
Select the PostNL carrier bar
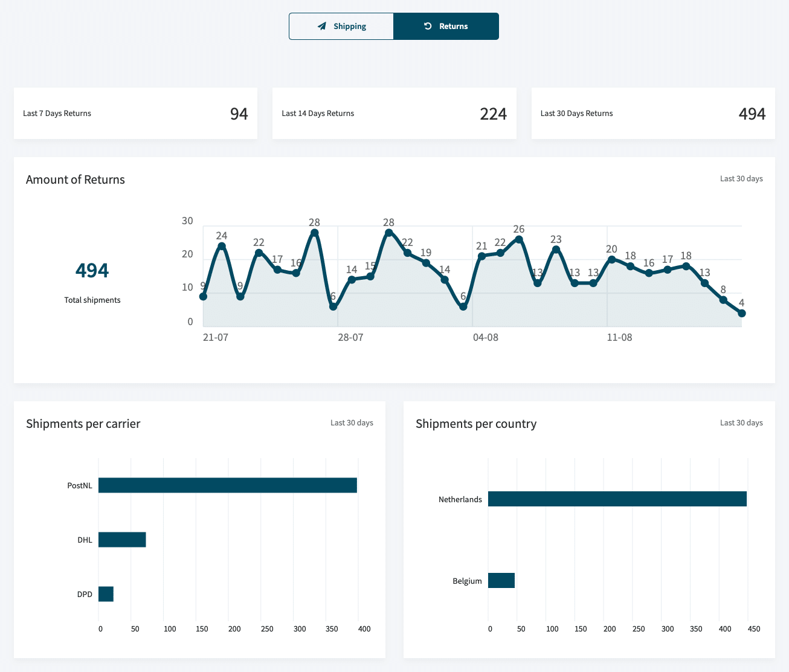[228, 485]
